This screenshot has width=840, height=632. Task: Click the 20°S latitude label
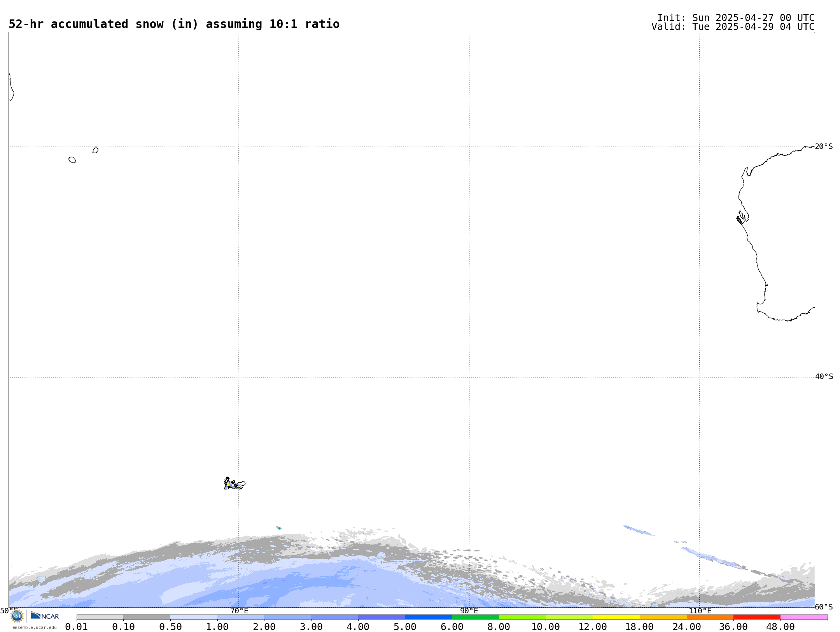point(824,147)
